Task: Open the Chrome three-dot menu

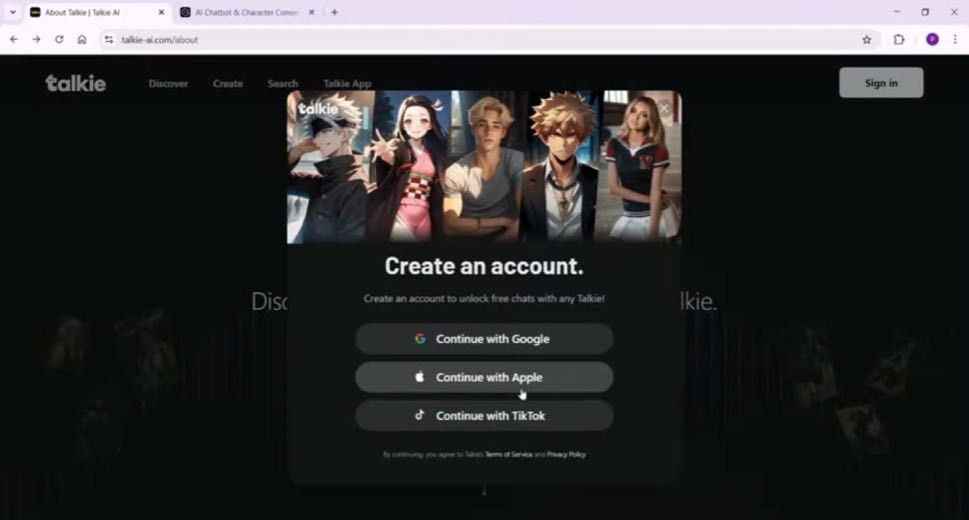Action: point(955,40)
